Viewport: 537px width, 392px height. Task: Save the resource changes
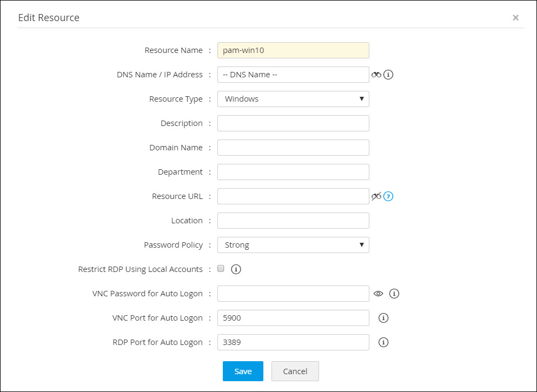pos(243,371)
